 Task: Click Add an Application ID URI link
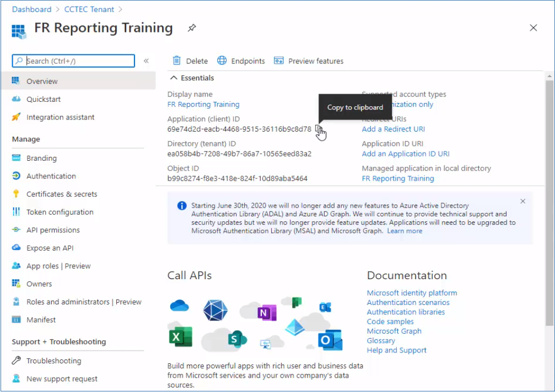tap(406, 154)
